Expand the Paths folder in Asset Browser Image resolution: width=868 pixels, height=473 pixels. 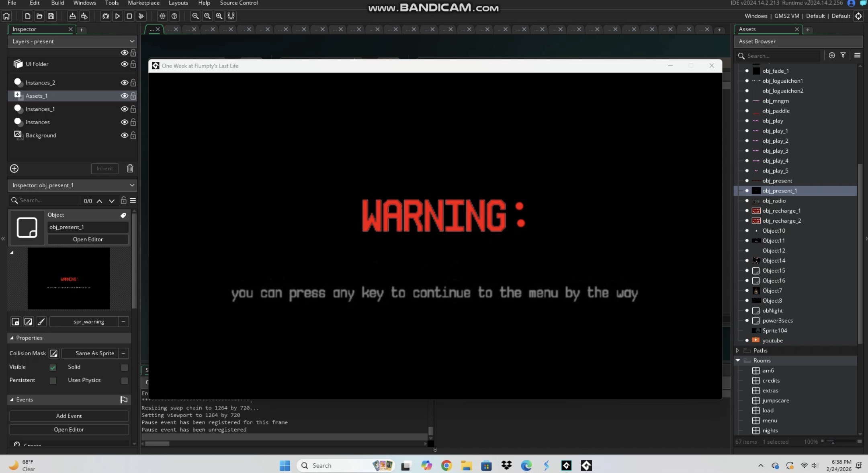(x=738, y=350)
